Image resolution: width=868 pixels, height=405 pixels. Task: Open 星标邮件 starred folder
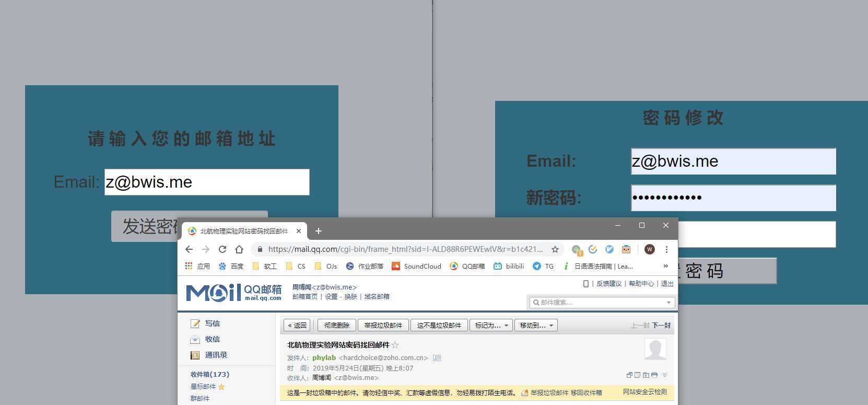[203, 387]
